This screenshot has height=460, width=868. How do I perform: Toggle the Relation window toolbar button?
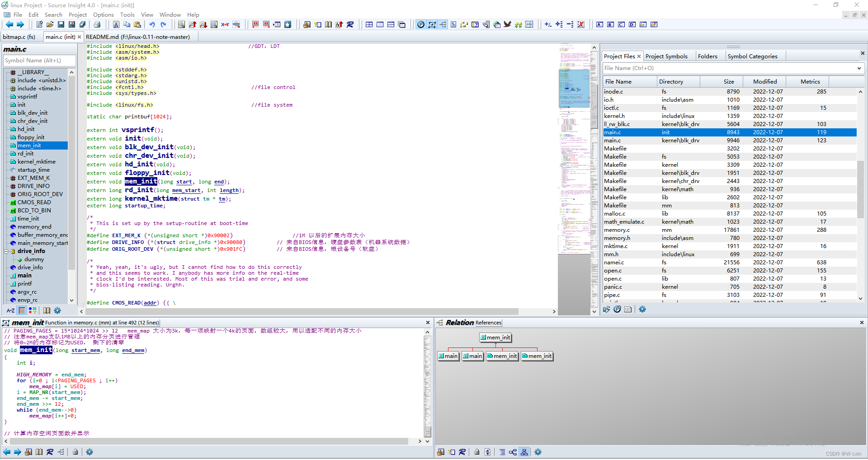(x=443, y=24)
